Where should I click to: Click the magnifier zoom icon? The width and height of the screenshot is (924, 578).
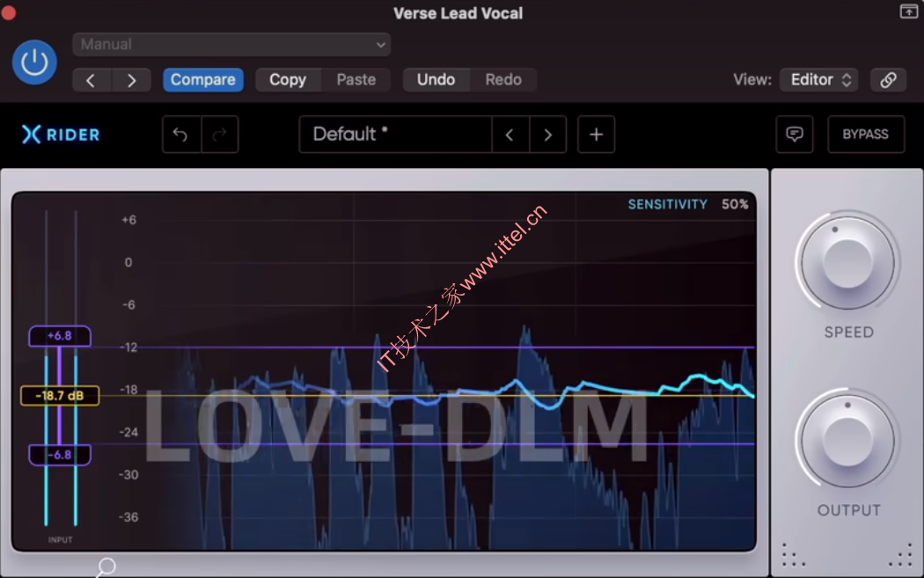(106, 567)
